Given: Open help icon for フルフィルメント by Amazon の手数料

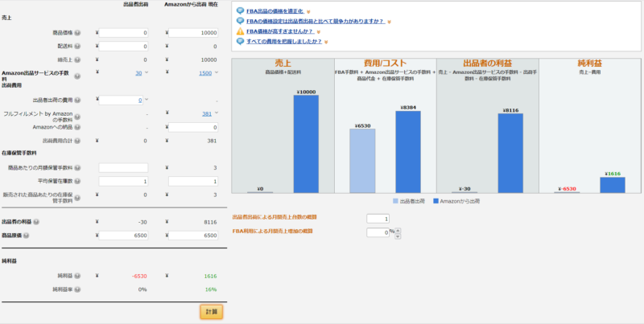Looking at the screenshot, I should pyautogui.click(x=77, y=117).
